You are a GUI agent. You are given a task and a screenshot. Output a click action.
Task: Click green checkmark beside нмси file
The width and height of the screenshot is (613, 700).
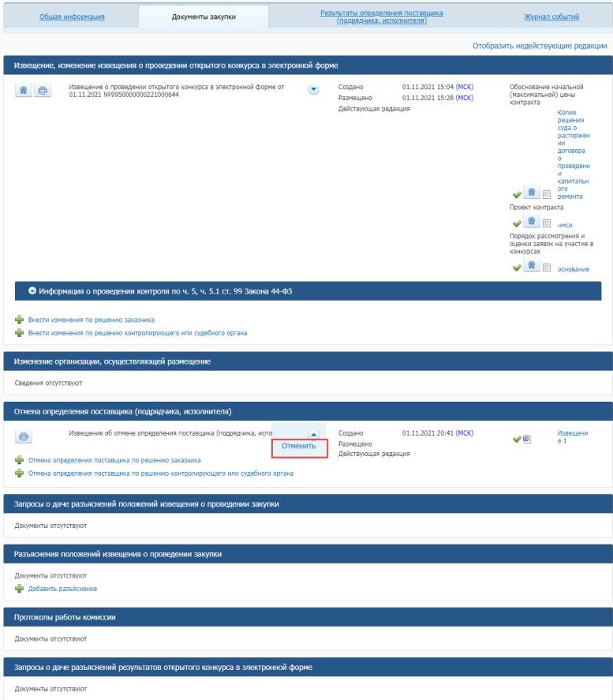[x=517, y=223]
